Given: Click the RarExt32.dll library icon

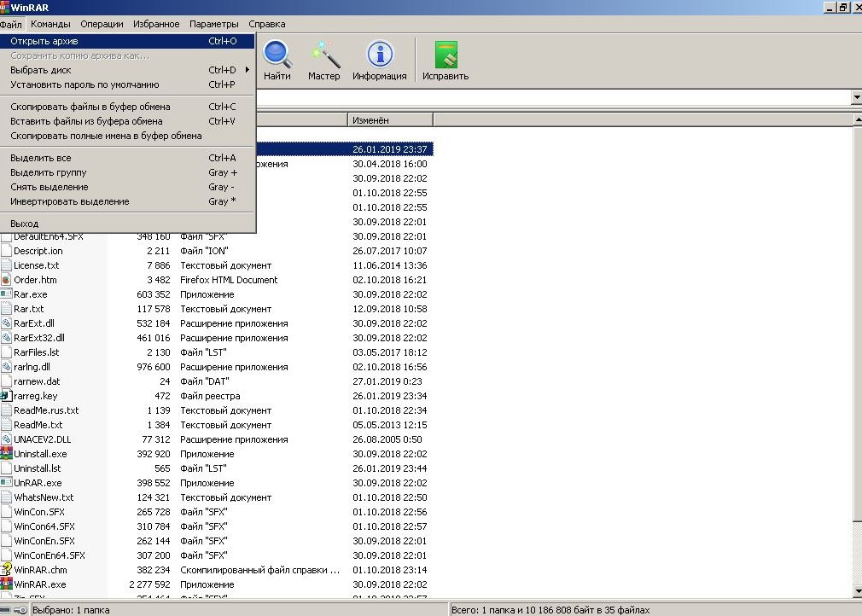Looking at the screenshot, I should tap(6, 338).
